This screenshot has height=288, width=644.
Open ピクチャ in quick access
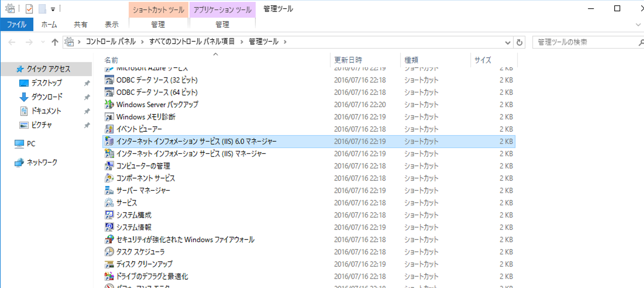41,125
